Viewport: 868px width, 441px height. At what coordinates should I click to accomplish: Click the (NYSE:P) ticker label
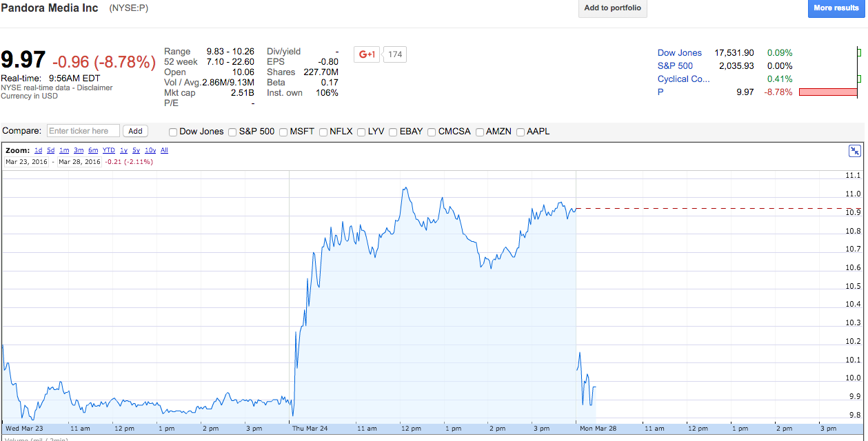(x=128, y=8)
